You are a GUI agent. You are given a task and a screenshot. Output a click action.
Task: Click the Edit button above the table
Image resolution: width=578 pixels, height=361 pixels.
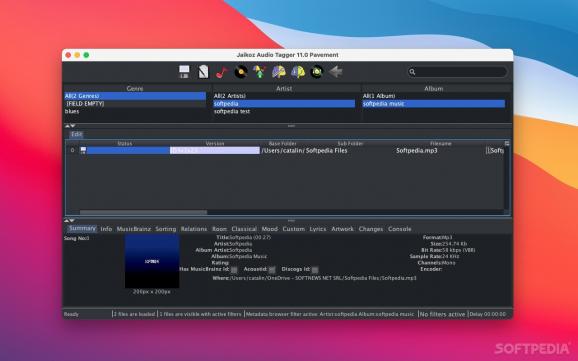click(77, 134)
